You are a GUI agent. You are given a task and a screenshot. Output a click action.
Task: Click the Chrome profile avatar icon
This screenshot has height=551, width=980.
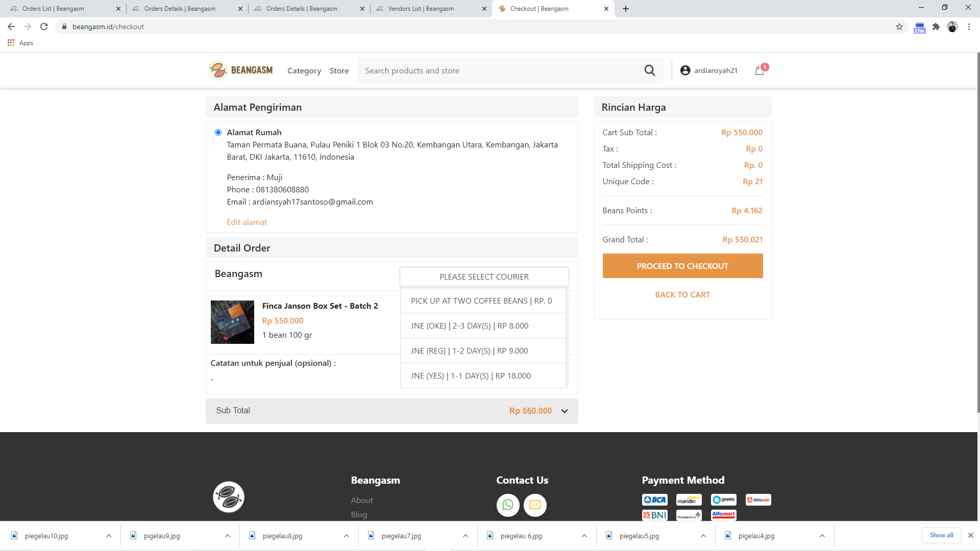coord(952,27)
